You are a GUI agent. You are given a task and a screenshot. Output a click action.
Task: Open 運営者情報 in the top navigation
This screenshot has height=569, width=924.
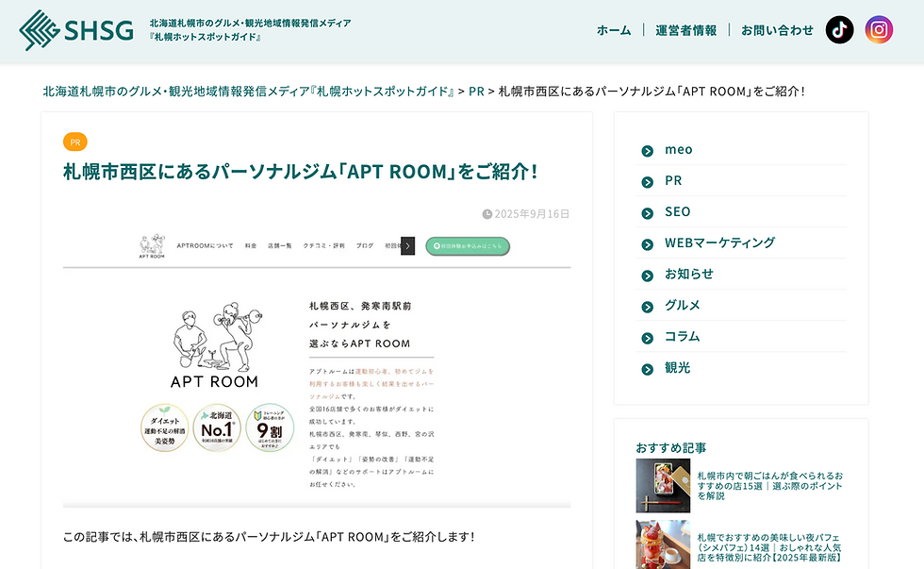tap(686, 30)
